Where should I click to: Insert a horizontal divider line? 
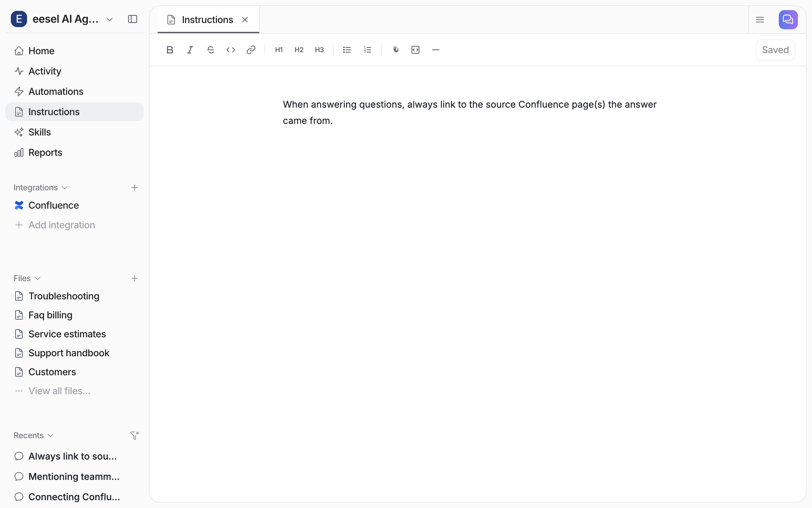[x=436, y=50]
